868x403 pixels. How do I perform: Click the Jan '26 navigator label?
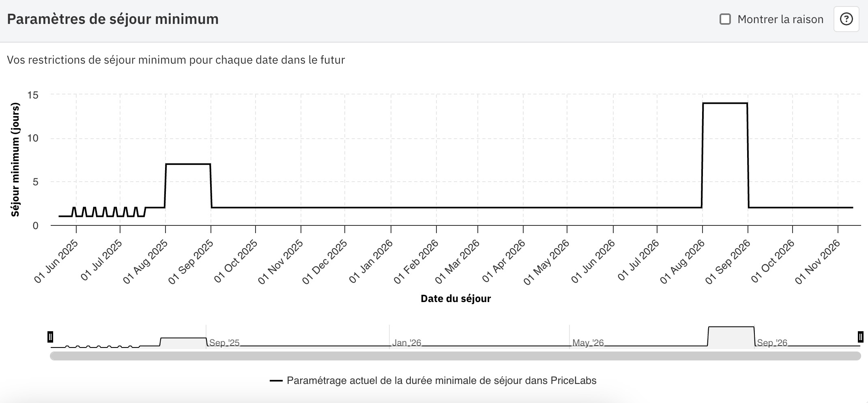406,343
